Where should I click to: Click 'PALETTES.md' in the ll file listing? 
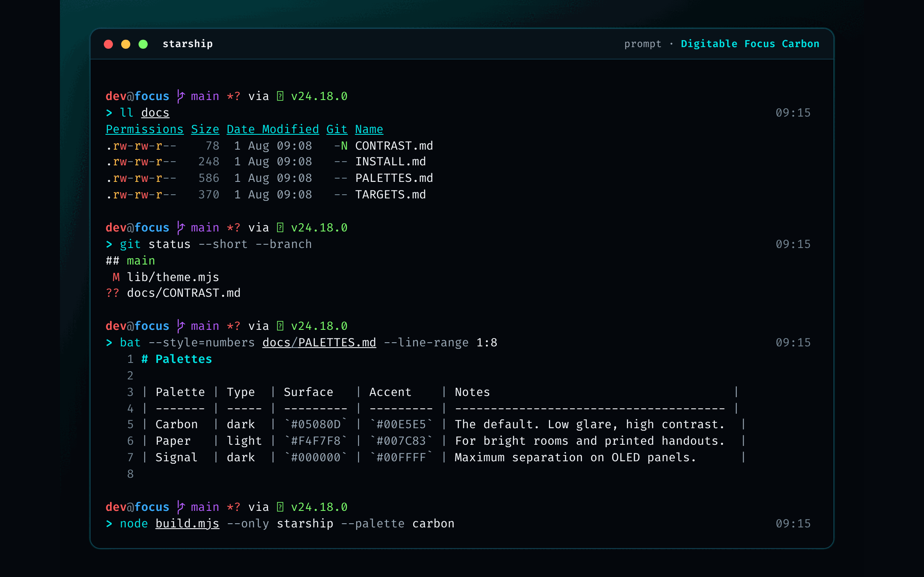click(394, 178)
